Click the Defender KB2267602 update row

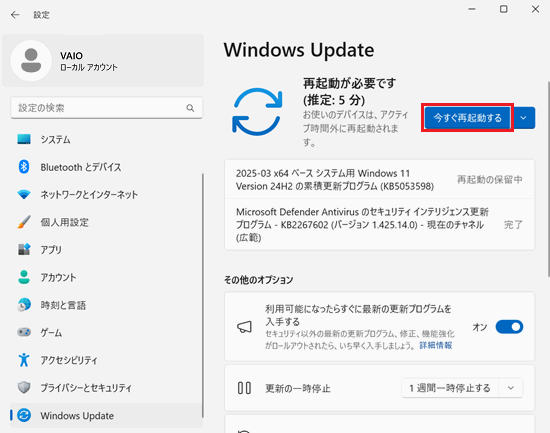point(380,225)
